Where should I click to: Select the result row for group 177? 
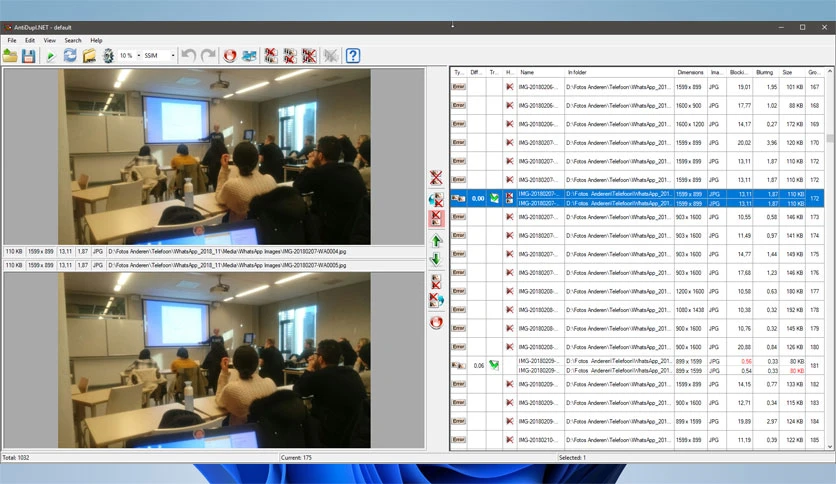click(637, 291)
